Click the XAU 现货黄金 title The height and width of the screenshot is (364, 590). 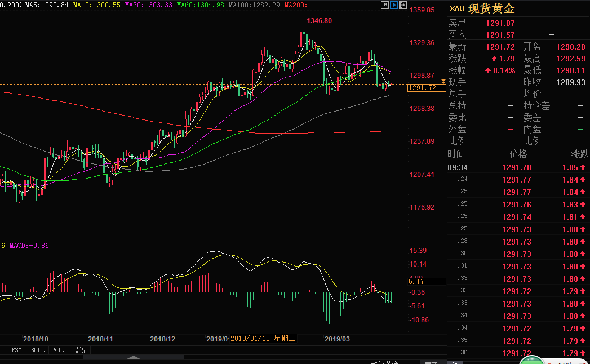tap(482, 10)
